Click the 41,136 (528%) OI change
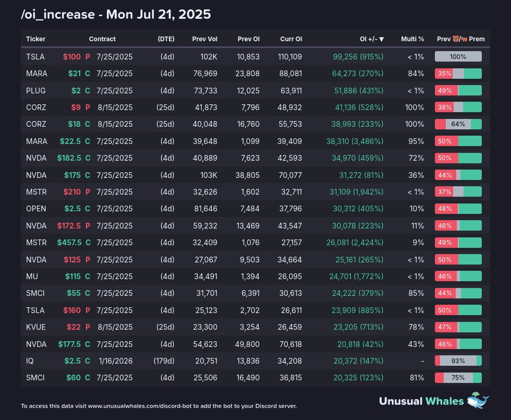Image resolution: width=511 pixels, height=420 pixels. pos(359,107)
